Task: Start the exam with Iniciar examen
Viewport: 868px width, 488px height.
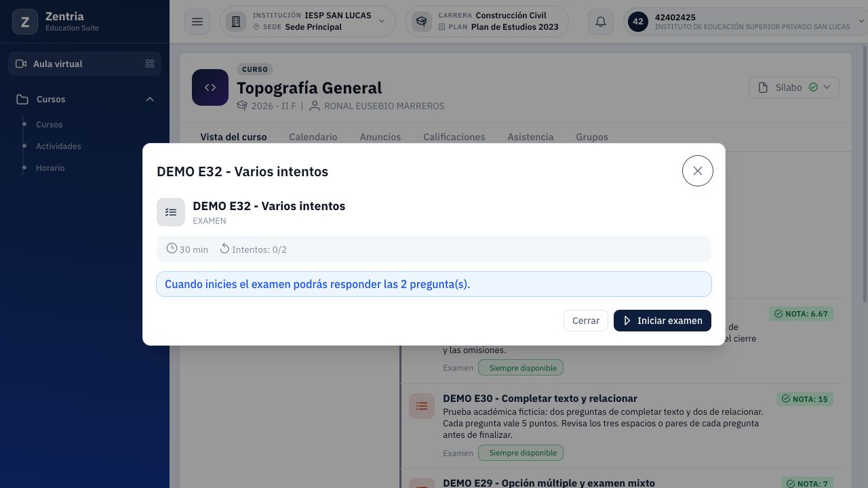Action: 663,321
